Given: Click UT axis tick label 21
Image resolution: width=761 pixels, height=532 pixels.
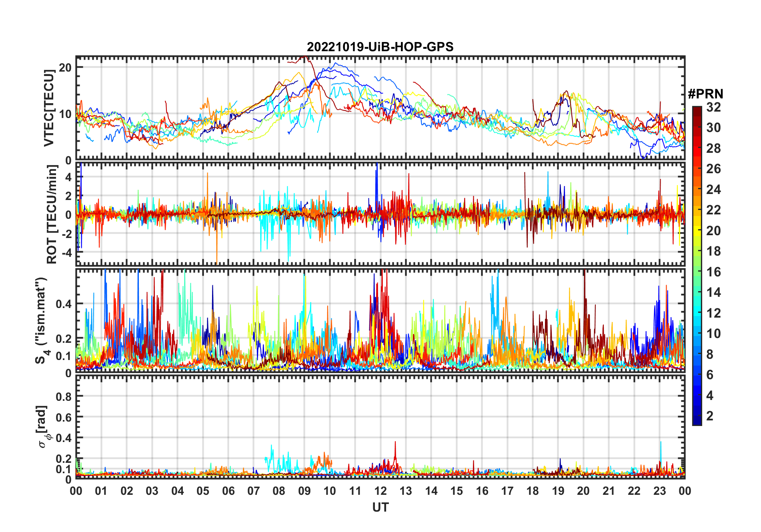Looking at the screenshot, I should click(609, 491).
